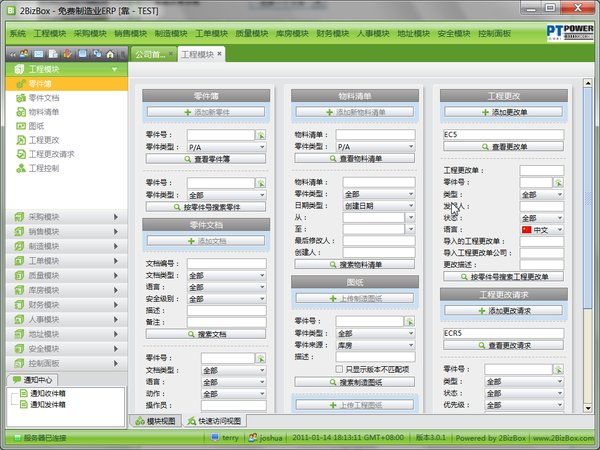Viewport: 600px width, 450px height.
Task: Click the part lookup icon in the 工程更改请求 panel
Action: (558, 370)
